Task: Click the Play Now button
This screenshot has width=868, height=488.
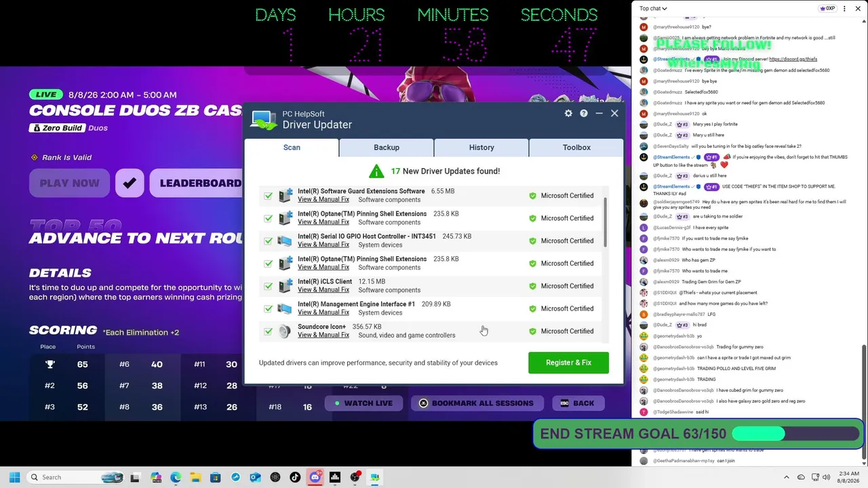Action: pyautogui.click(x=69, y=183)
